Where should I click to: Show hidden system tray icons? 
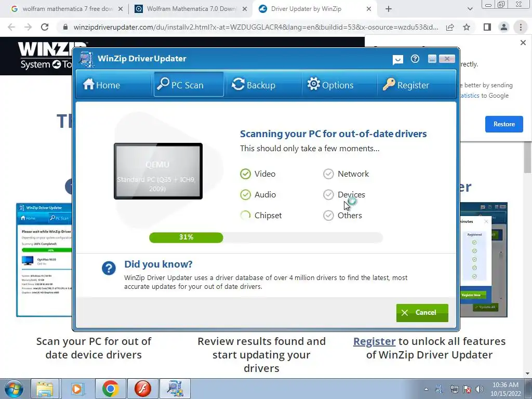pyautogui.click(x=426, y=389)
